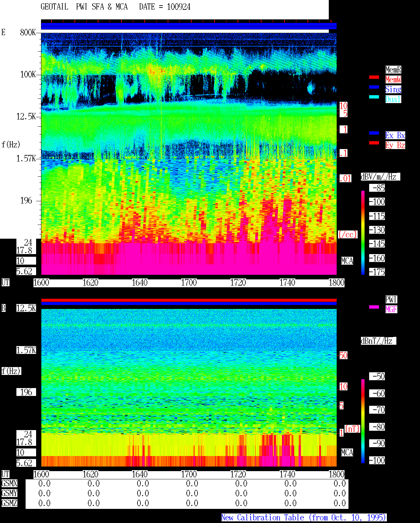Click the upper MCA label
The image size is (420, 523).
click(x=347, y=261)
